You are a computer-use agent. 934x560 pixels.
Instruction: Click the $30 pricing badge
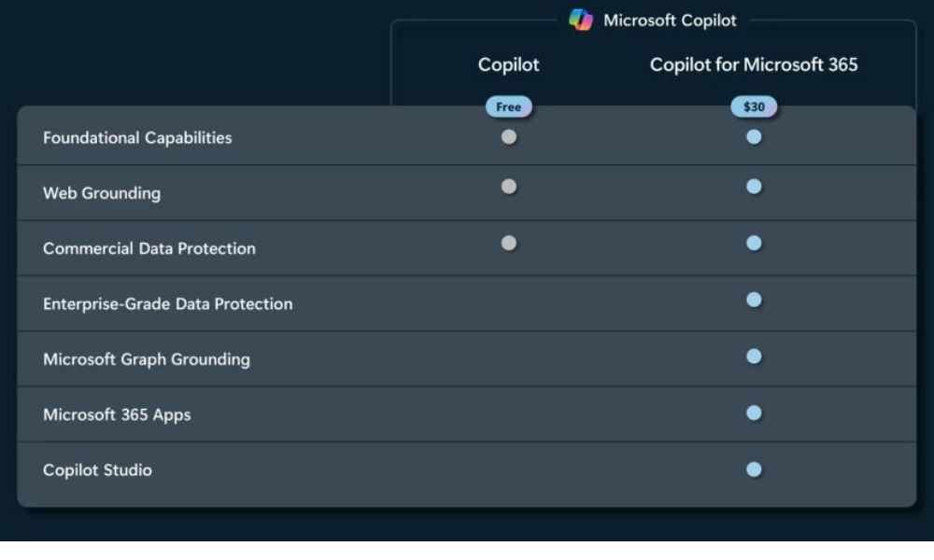point(753,106)
